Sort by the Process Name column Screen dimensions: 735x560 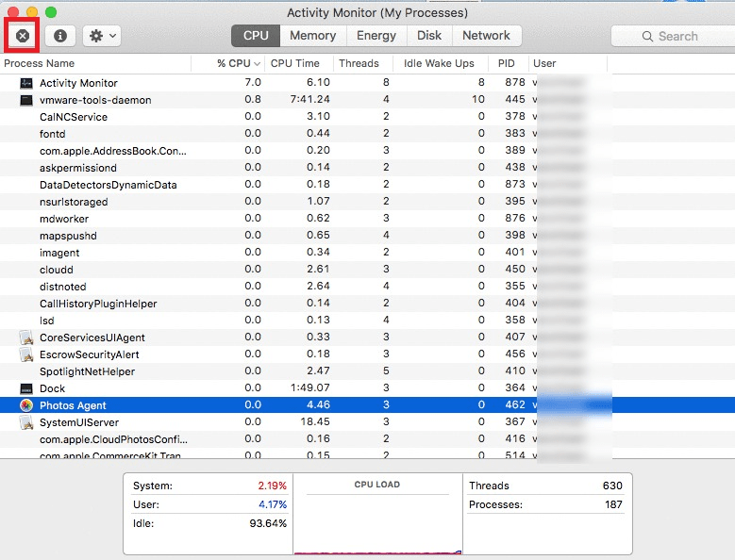pyautogui.click(x=40, y=63)
